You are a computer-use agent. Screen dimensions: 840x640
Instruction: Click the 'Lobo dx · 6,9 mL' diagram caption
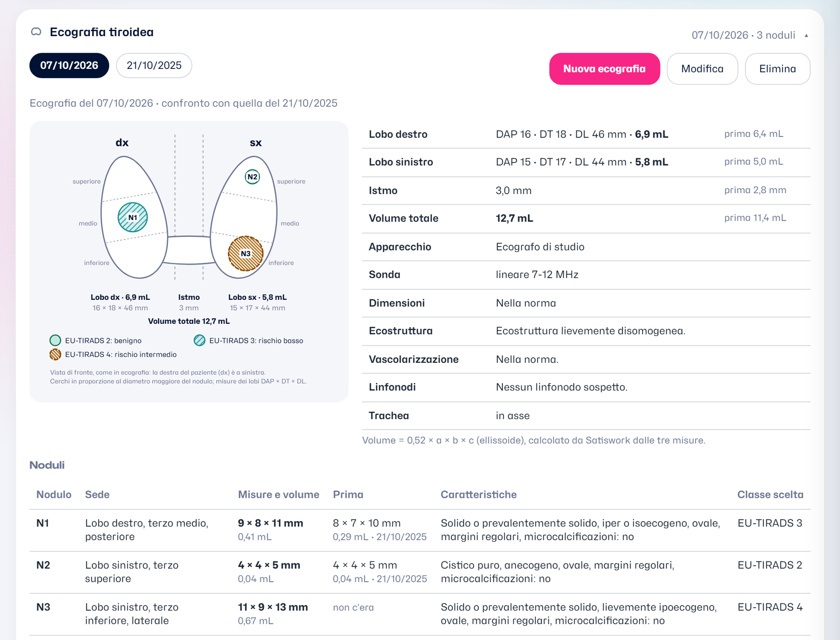click(x=120, y=297)
